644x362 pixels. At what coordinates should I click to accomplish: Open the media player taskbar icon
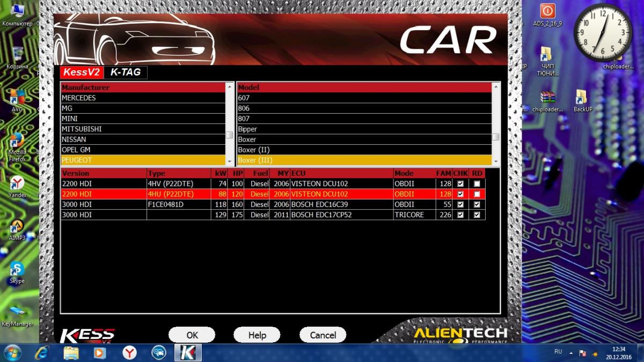tap(100, 352)
